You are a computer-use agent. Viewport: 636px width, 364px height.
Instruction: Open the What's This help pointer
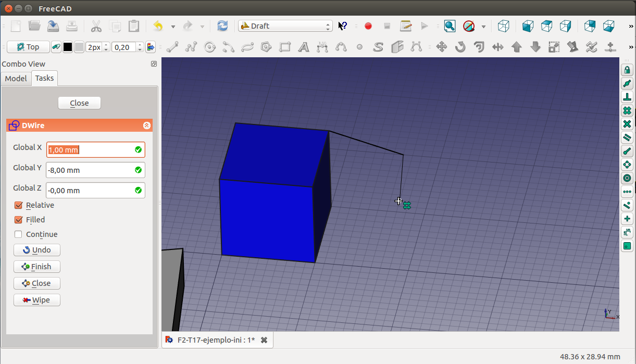342,26
